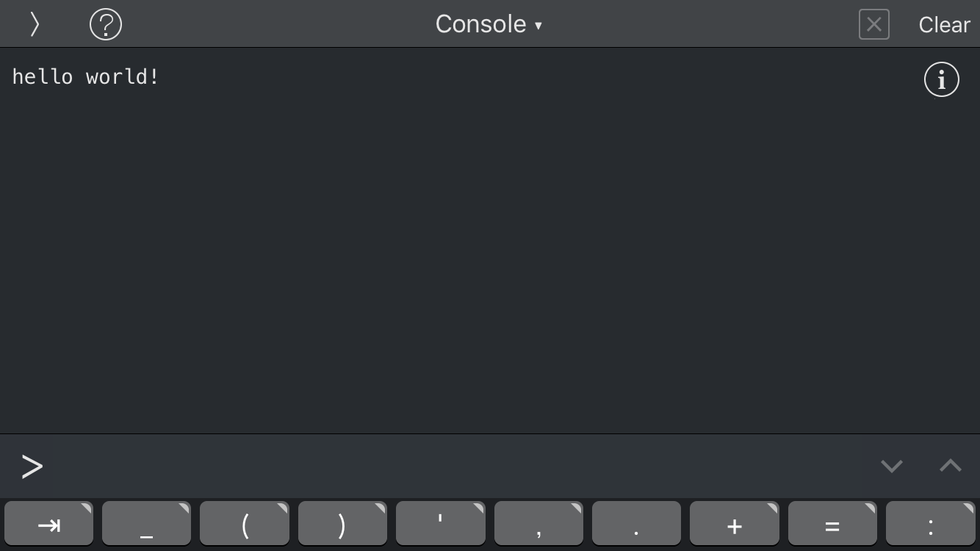Tap the plus sign key
The width and height of the screenshot is (980, 551).
[735, 524]
